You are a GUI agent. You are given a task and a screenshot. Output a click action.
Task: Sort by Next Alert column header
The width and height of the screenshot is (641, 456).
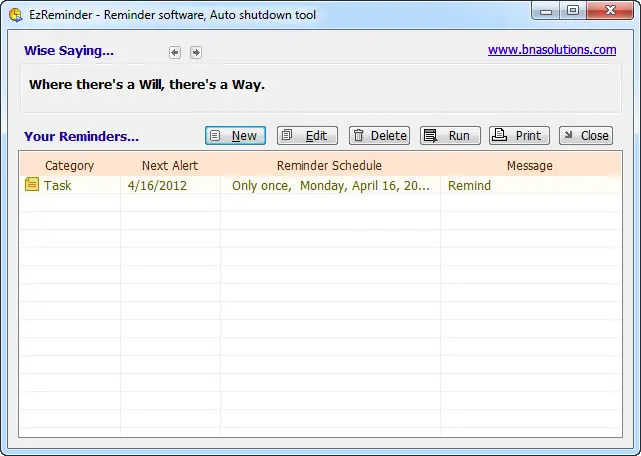[x=170, y=165]
